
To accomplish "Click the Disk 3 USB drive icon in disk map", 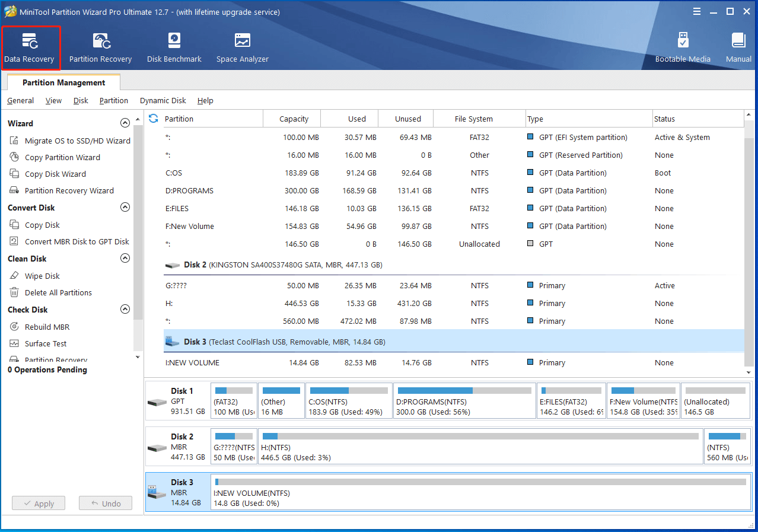I will tap(157, 492).
